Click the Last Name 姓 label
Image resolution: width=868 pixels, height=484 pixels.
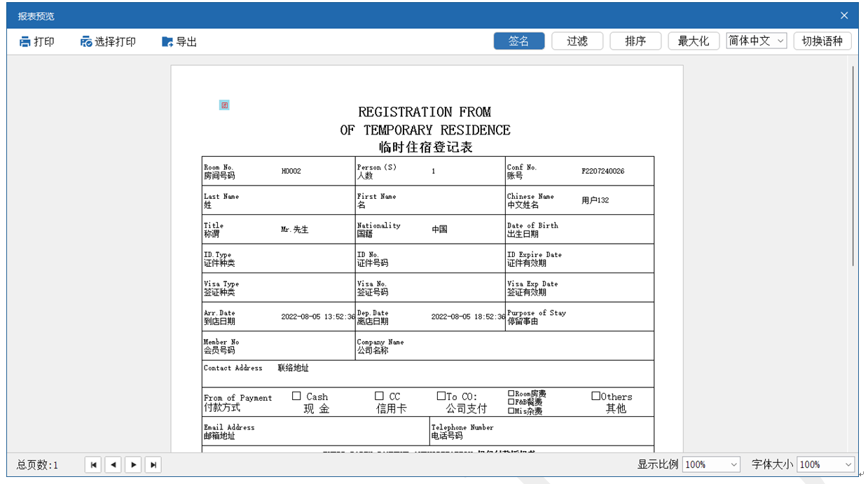click(x=221, y=200)
